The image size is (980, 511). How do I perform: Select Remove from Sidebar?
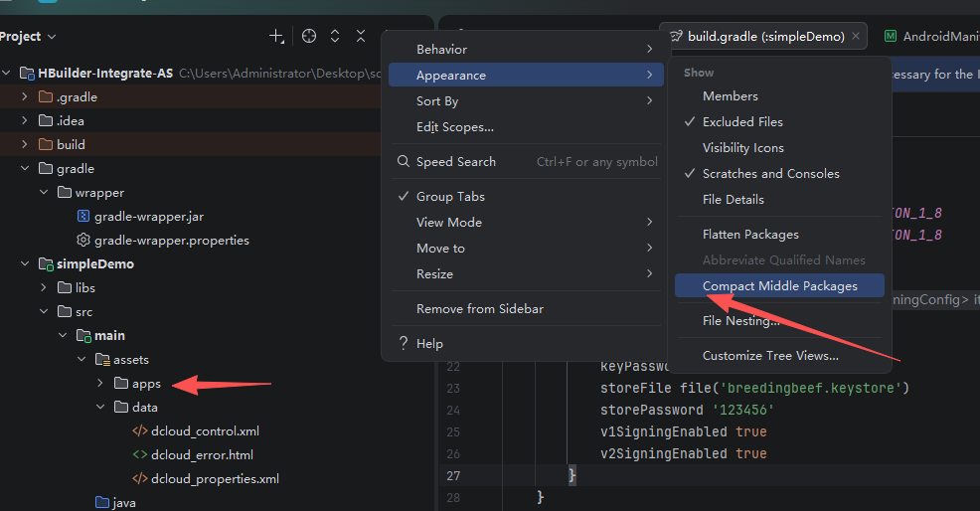[525, 309]
